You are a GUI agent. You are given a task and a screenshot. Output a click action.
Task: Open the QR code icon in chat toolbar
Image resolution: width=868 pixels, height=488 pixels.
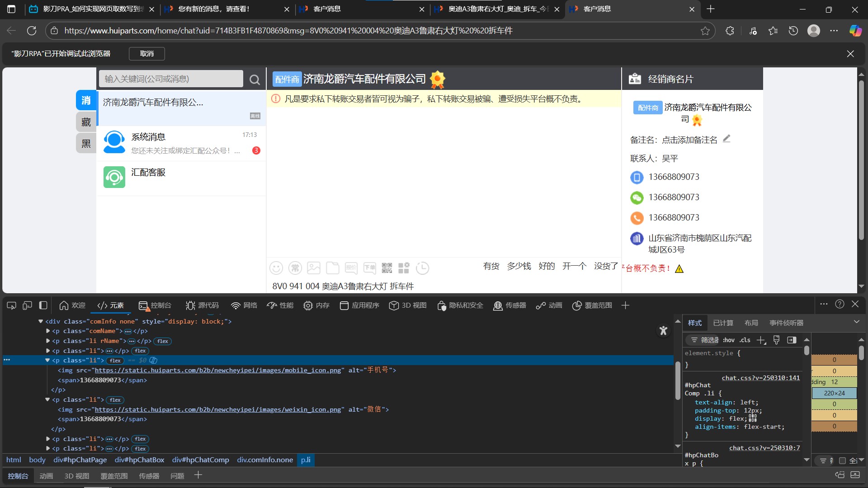(387, 268)
